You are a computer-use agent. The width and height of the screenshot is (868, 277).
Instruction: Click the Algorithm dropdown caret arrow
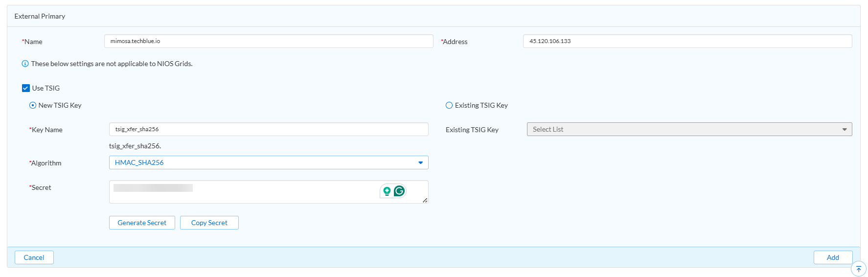click(x=420, y=162)
